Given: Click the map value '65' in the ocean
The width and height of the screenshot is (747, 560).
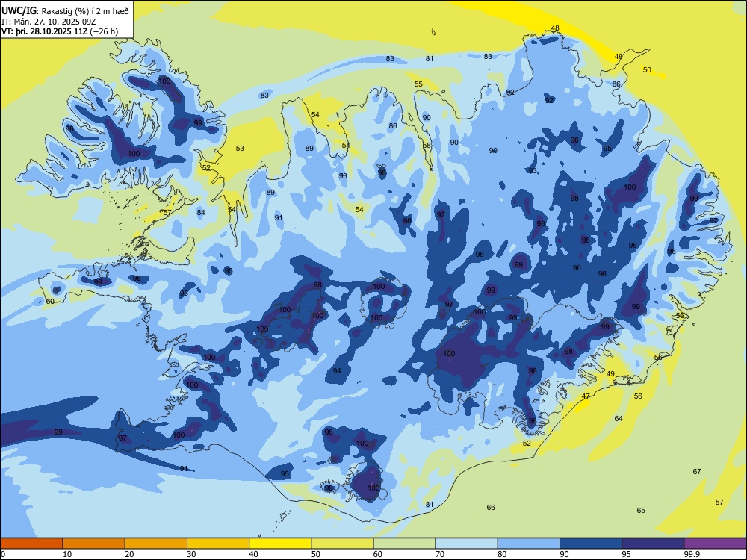Looking at the screenshot, I should click(641, 510).
